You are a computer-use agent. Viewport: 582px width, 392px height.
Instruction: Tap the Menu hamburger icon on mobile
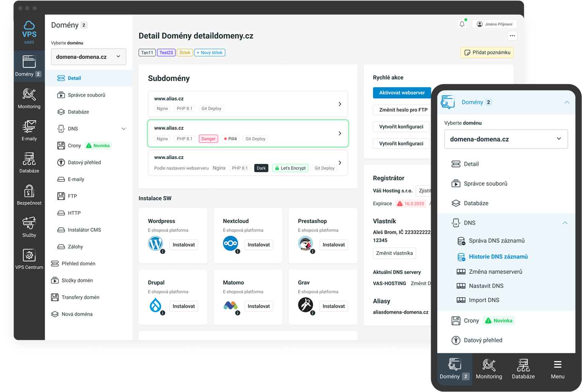click(x=557, y=369)
